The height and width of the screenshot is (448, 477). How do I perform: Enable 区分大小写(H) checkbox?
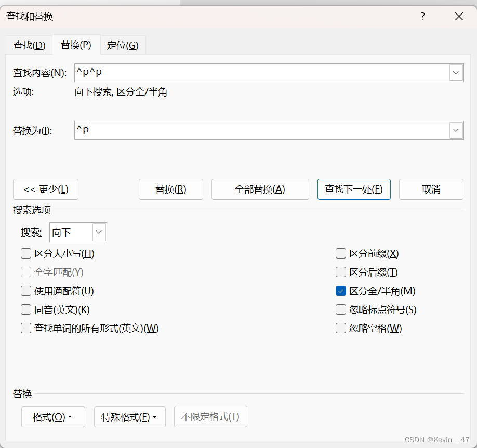(26, 253)
